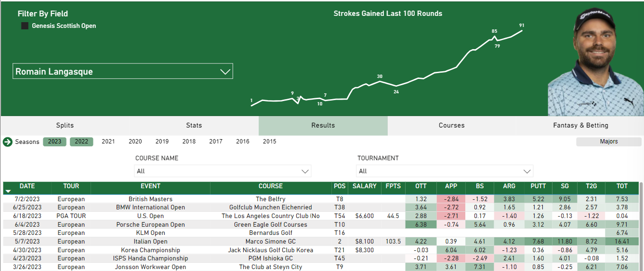Click the Porsche European Open event cell
Viewport: 644px width, 271px height.
tap(150, 225)
